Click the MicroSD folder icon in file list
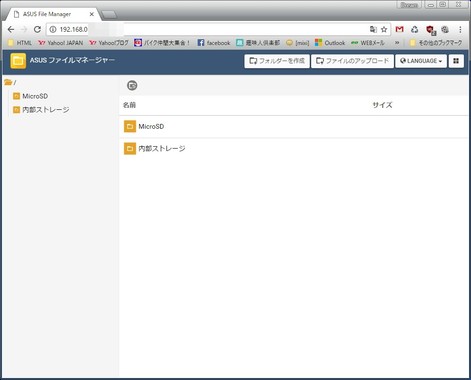This screenshot has width=471, height=380. point(130,126)
